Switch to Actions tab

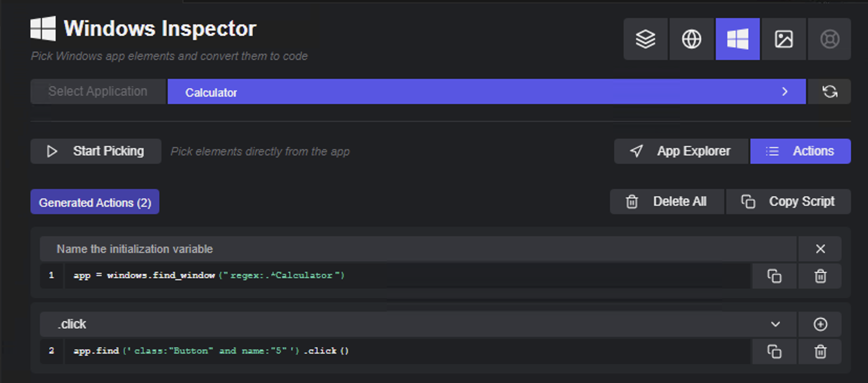click(x=800, y=151)
